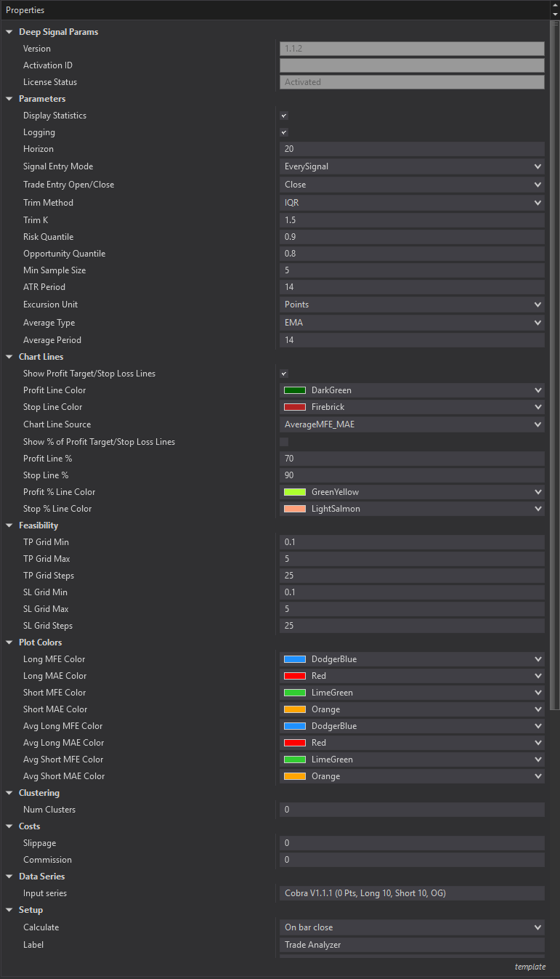This screenshot has width=560, height=979.
Task: Click the Horizon value field
Action: (x=411, y=149)
